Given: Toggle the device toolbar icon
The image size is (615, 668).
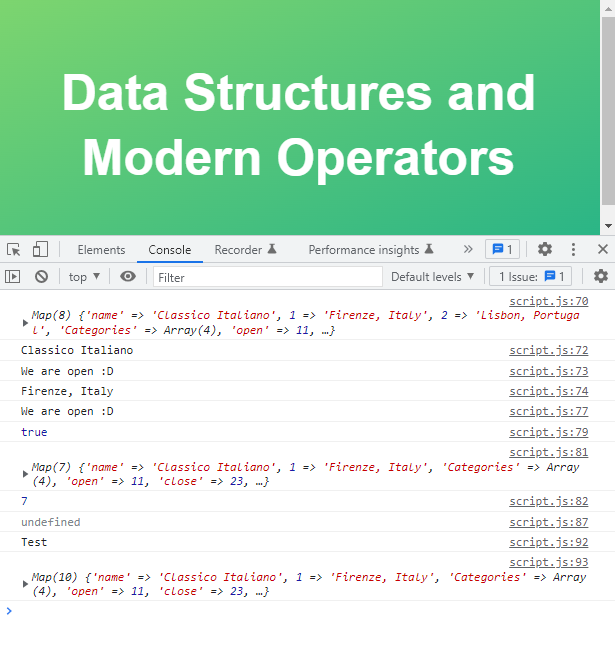Looking at the screenshot, I should click(x=40, y=249).
